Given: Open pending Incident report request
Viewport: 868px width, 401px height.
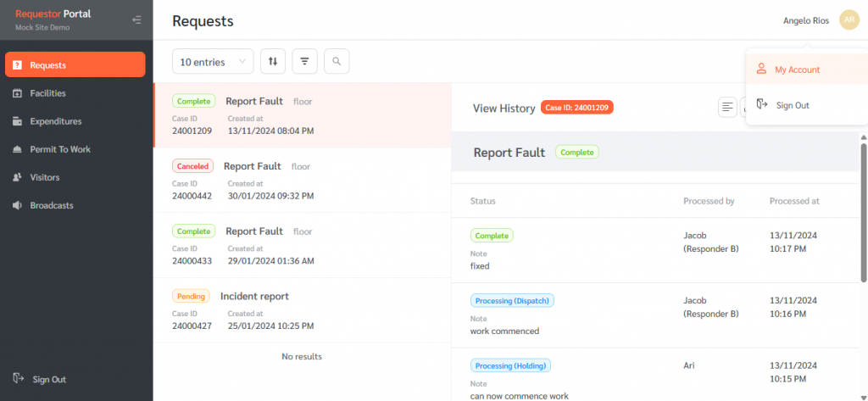Looking at the screenshot, I should point(302,309).
